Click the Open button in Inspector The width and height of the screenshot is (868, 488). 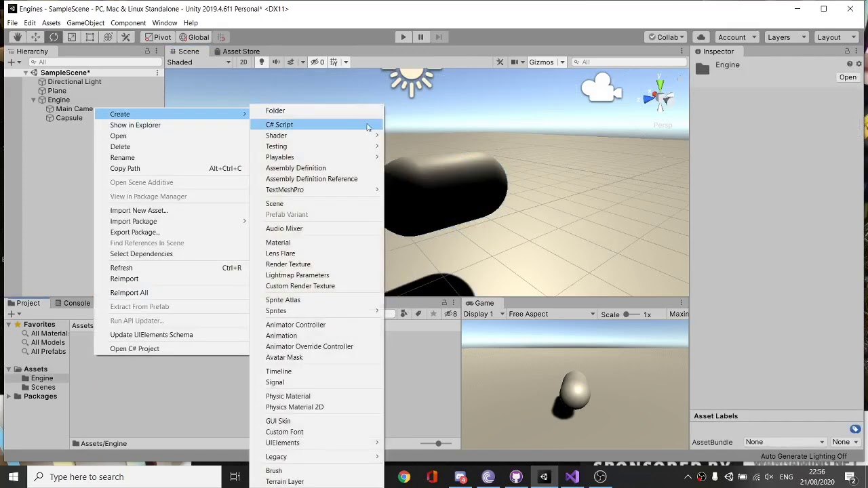[848, 77]
